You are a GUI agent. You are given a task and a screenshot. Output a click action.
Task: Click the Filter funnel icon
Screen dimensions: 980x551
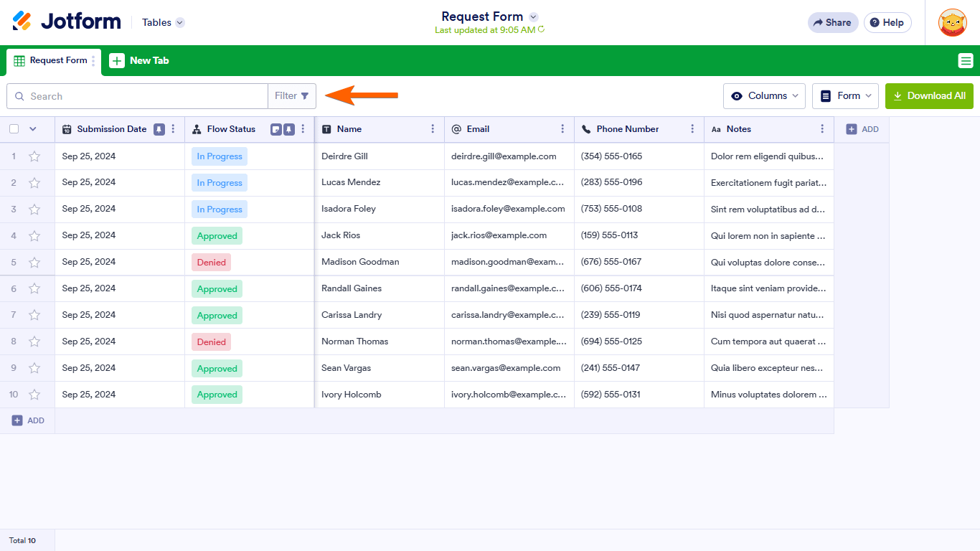(305, 96)
